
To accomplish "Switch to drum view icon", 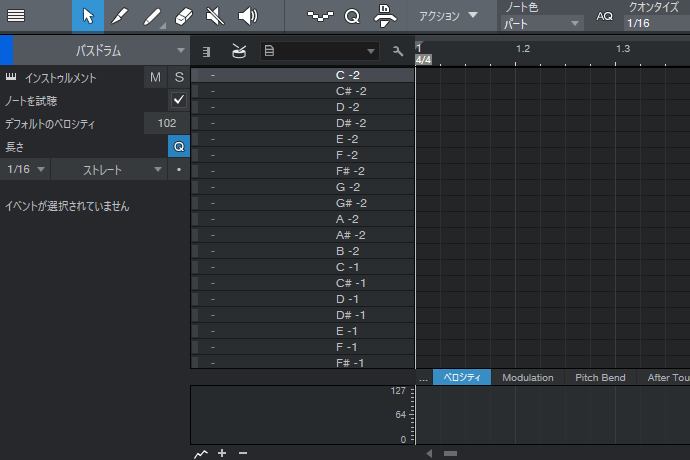I will coord(238,51).
